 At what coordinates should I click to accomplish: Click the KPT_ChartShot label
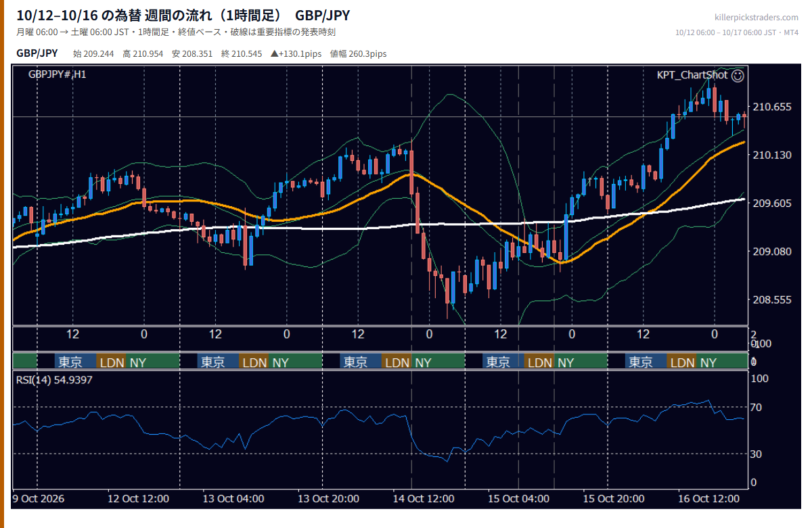692,75
